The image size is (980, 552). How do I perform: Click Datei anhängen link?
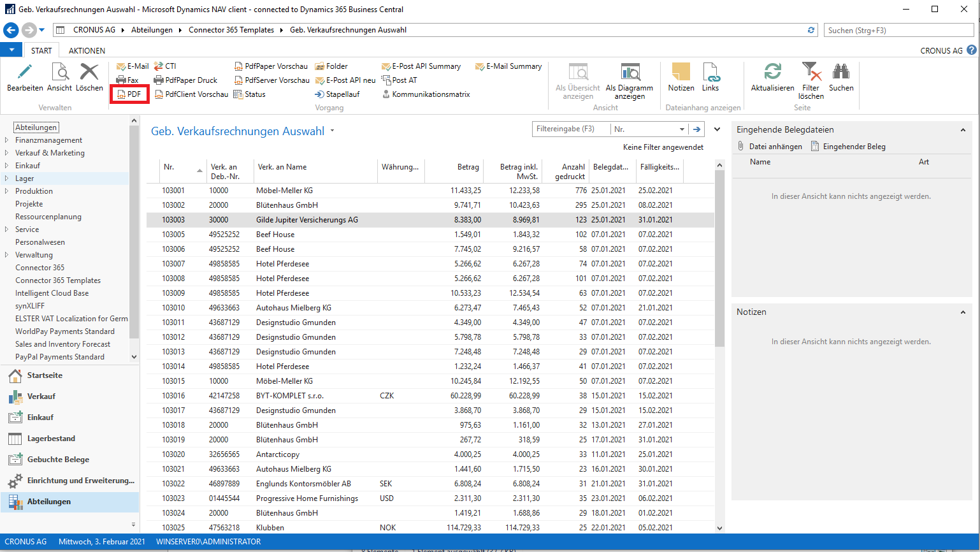coord(770,147)
